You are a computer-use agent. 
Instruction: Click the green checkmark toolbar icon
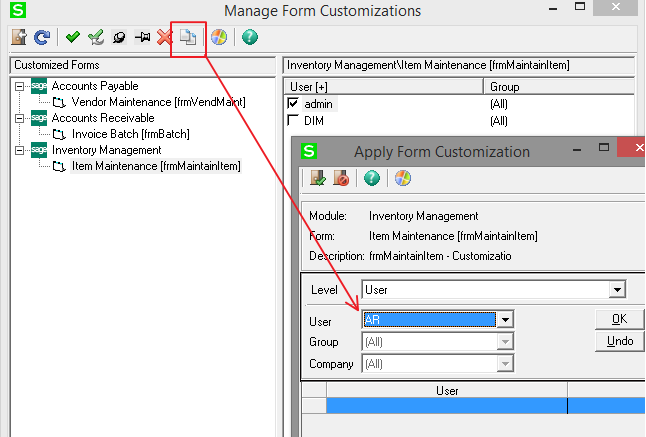point(73,38)
